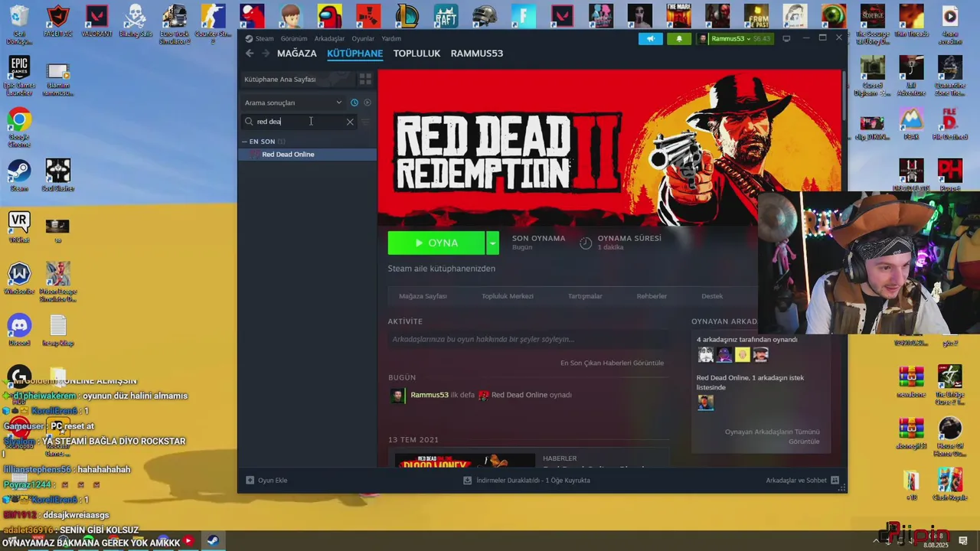
Task: Click 'En Son Çıkan Haberleri Görüntüle'
Action: [x=612, y=363]
